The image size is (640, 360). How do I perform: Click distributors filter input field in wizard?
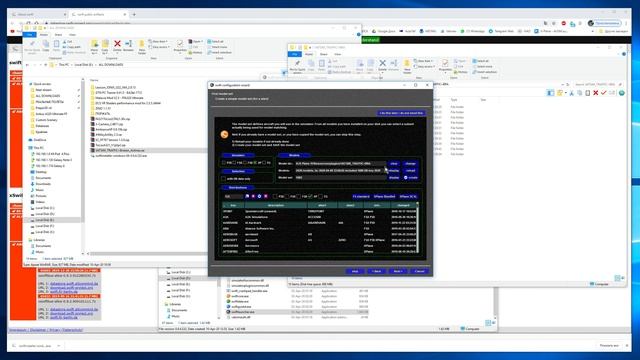pyautogui.click(x=233, y=196)
